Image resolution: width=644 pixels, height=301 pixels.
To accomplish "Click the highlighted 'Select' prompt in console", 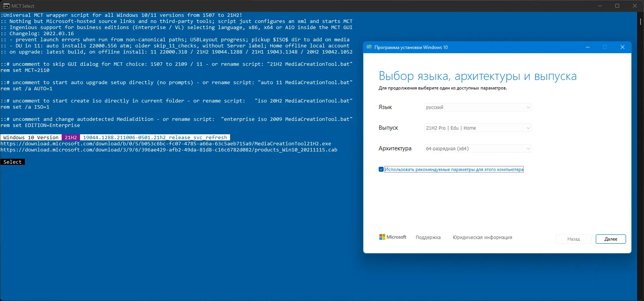I will tap(13, 162).
